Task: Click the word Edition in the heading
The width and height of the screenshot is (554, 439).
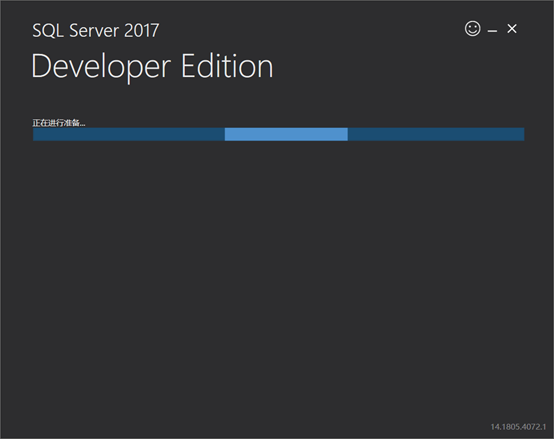Action: click(227, 66)
